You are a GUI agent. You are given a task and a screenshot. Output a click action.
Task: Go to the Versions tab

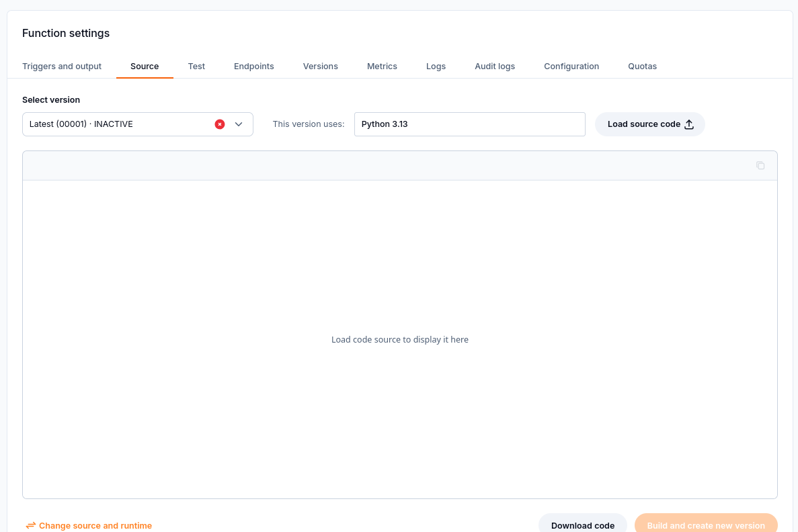pos(321,66)
